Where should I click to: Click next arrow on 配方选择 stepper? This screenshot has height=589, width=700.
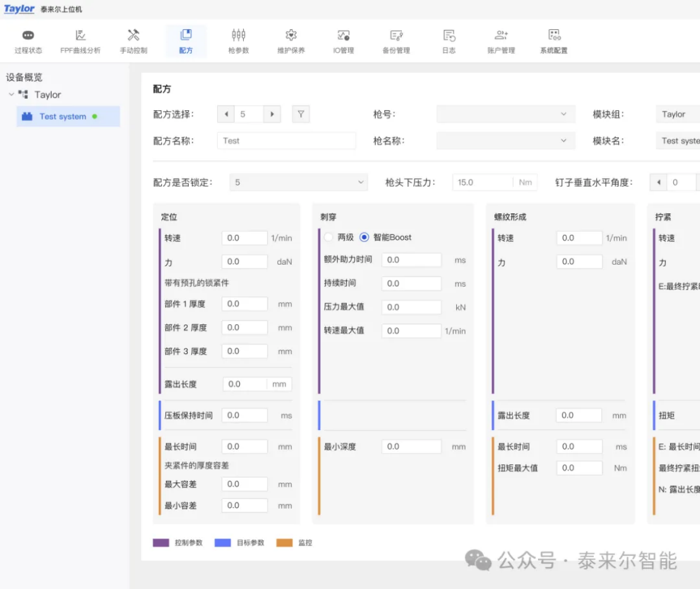pyautogui.click(x=272, y=114)
